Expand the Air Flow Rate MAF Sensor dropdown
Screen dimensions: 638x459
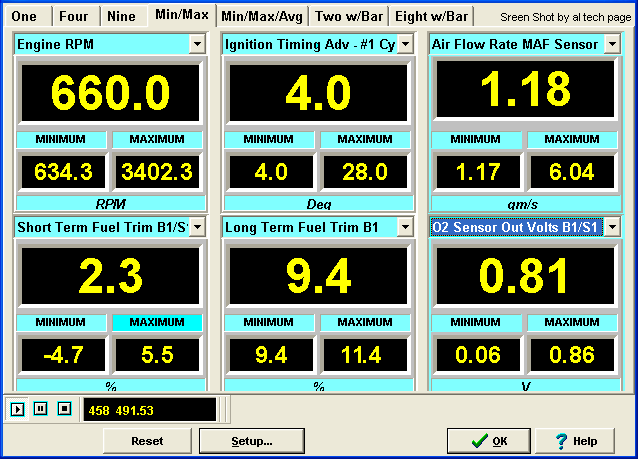(x=611, y=44)
